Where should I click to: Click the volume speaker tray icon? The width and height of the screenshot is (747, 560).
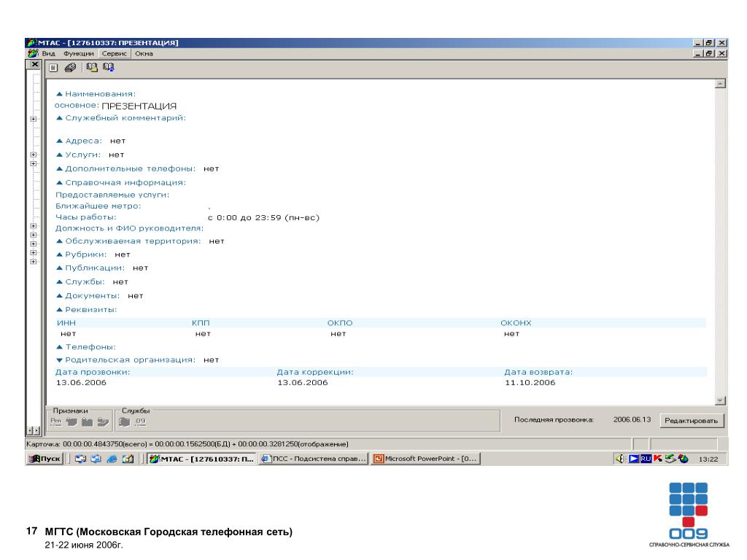620,459
